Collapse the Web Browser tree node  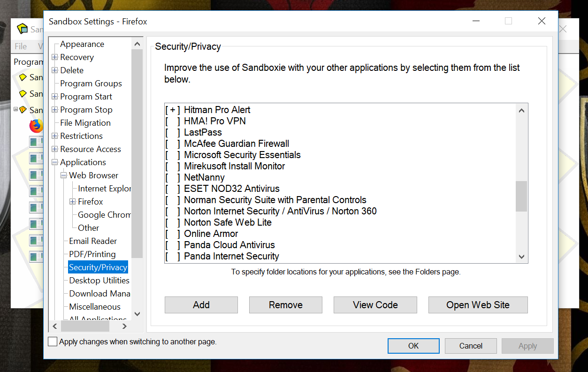point(64,175)
